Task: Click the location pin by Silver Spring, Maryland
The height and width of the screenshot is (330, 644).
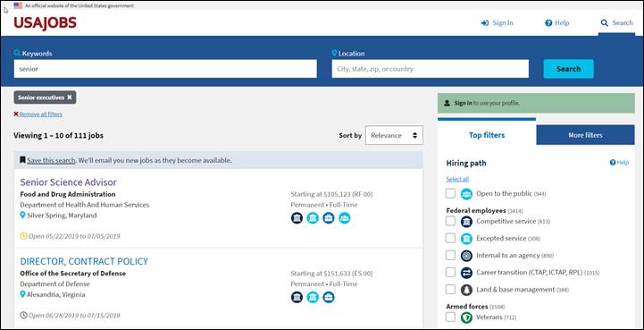Action: [x=23, y=216]
